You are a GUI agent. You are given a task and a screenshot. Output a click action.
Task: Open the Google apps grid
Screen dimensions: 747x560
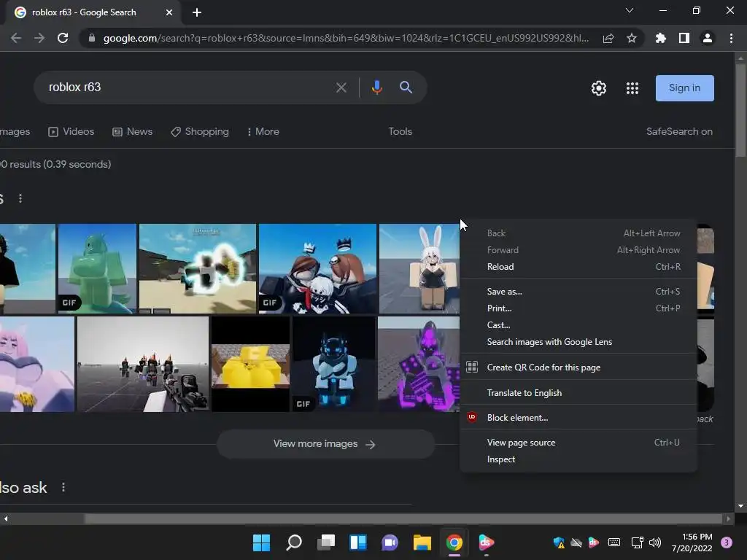[x=632, y=88]
